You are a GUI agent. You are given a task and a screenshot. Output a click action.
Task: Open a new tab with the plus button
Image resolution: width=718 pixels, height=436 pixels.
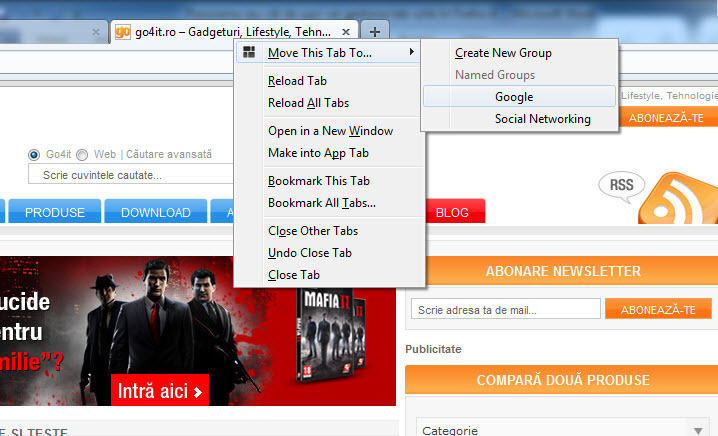375,32
